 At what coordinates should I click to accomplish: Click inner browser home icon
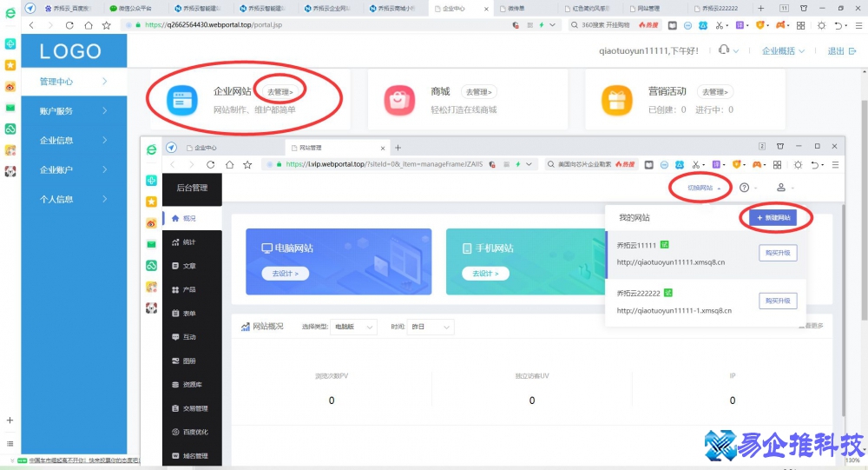[229, 164]
